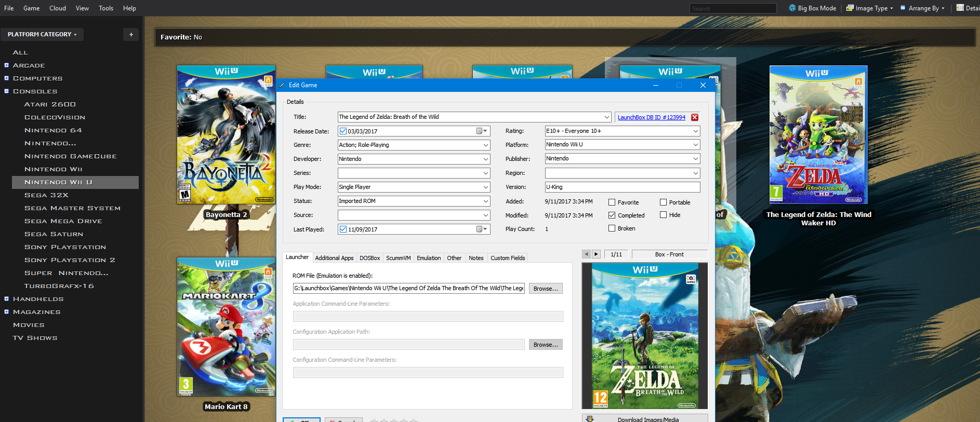The image size is (980, 422).
Task: Expand the Magazines category
Action: pyautogui.click(x=7, y=312)
